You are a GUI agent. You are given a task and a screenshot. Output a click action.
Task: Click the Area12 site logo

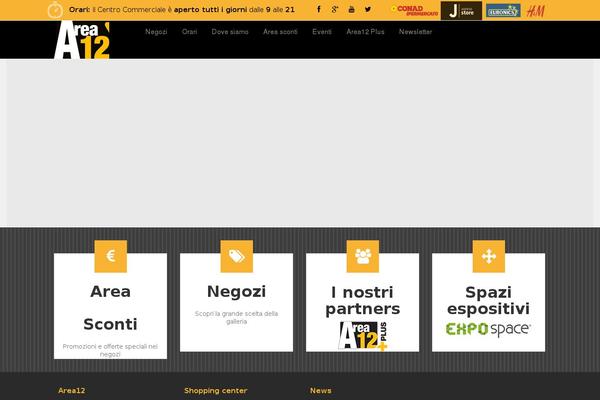tap(82, 40)
